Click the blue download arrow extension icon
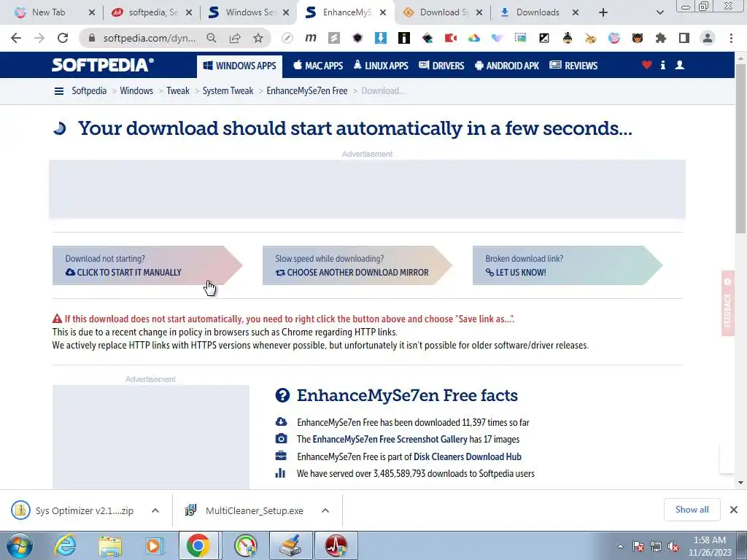Screen dimensions: 747x560 click(380, 38)
